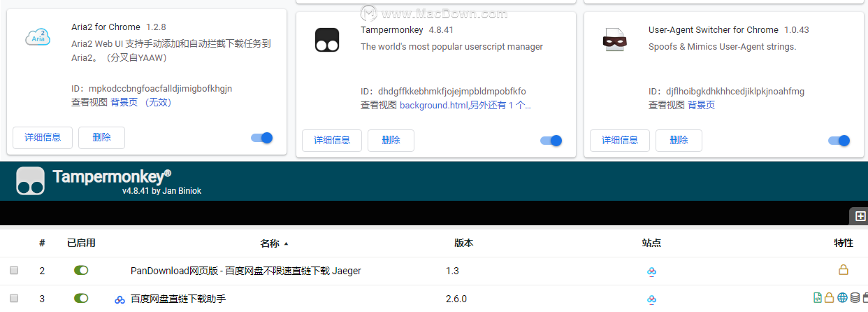Click the Baidu icon before 百度网盘直链下载助手 name
The image size is (868, 312).
[x=120, y=299]
